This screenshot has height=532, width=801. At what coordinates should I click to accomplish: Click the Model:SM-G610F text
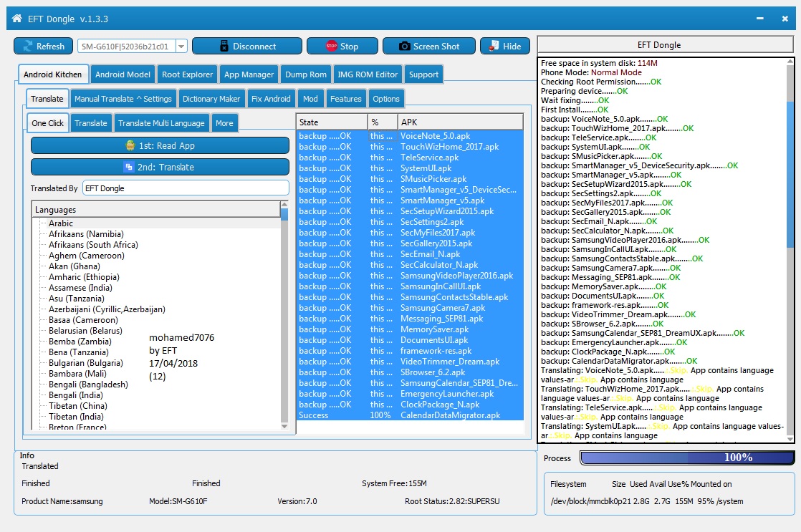tap(178, 501)
